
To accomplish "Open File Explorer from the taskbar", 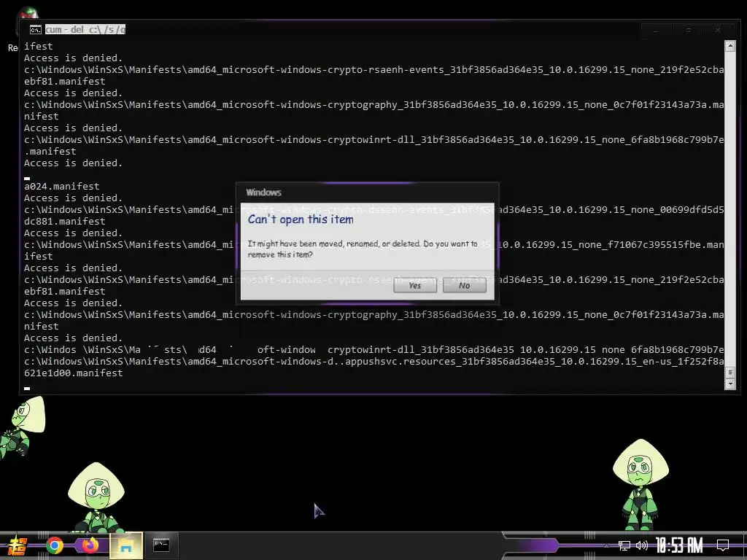I will [x=125, y=545].
